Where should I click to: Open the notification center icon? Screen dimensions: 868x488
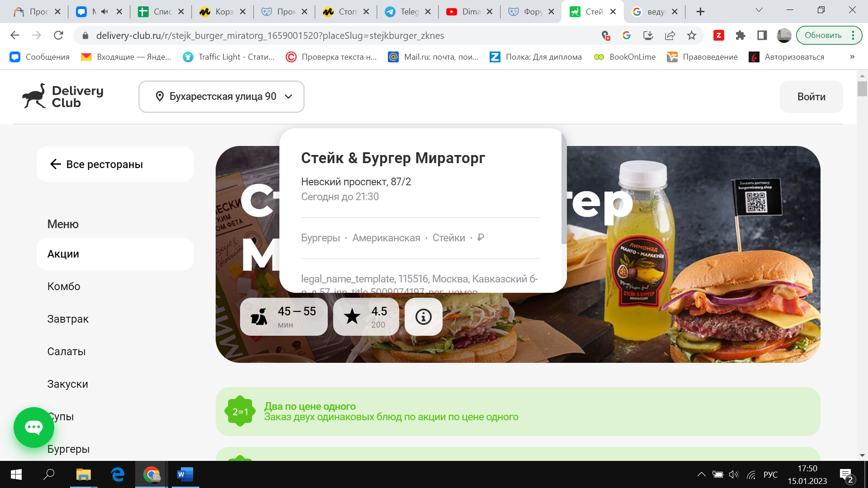point(847,475)
